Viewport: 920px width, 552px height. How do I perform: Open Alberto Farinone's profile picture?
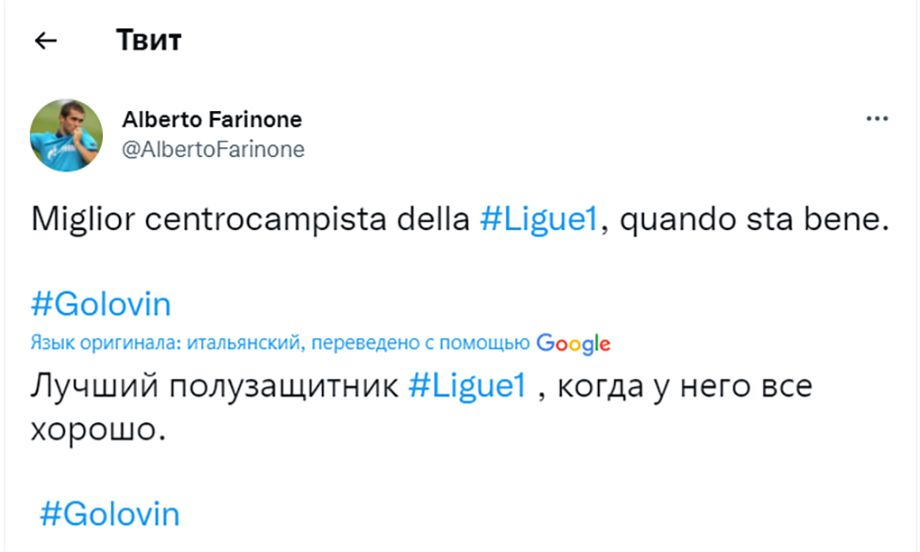click(x=66, y=135)
